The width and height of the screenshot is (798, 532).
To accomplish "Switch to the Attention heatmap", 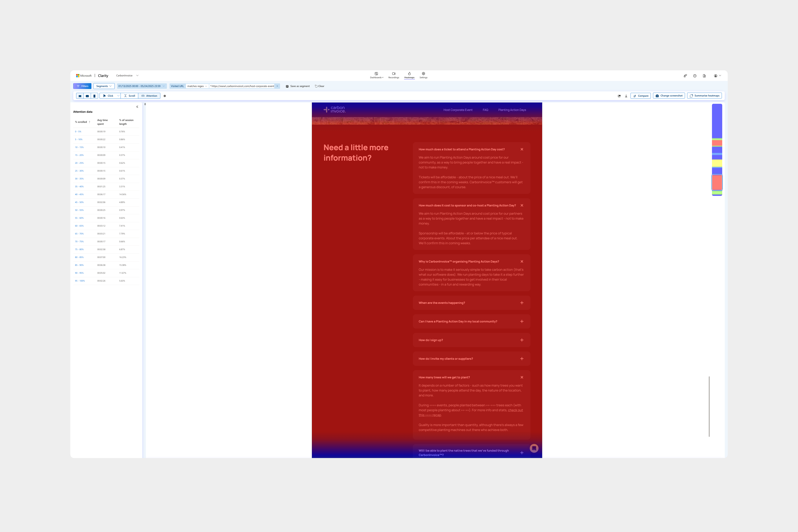I will [x=149, y=96].
